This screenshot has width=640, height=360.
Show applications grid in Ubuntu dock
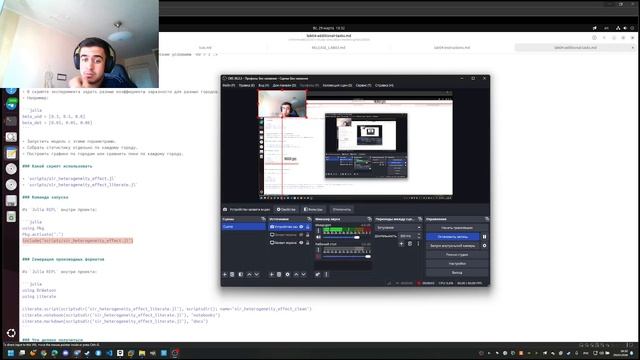pyautogui.click(x=11, y=333)
